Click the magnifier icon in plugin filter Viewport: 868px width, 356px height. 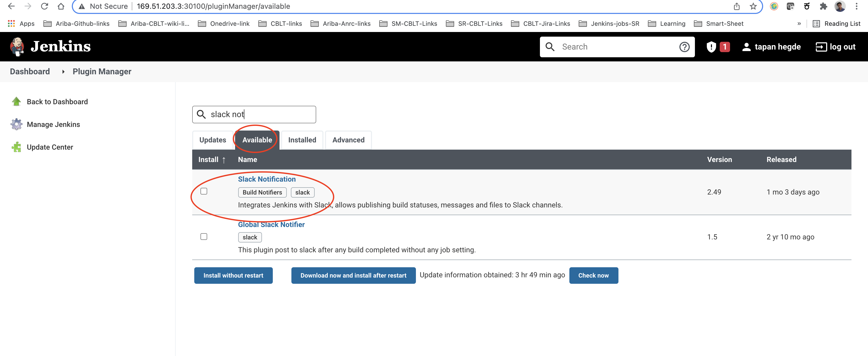(201, 114)
